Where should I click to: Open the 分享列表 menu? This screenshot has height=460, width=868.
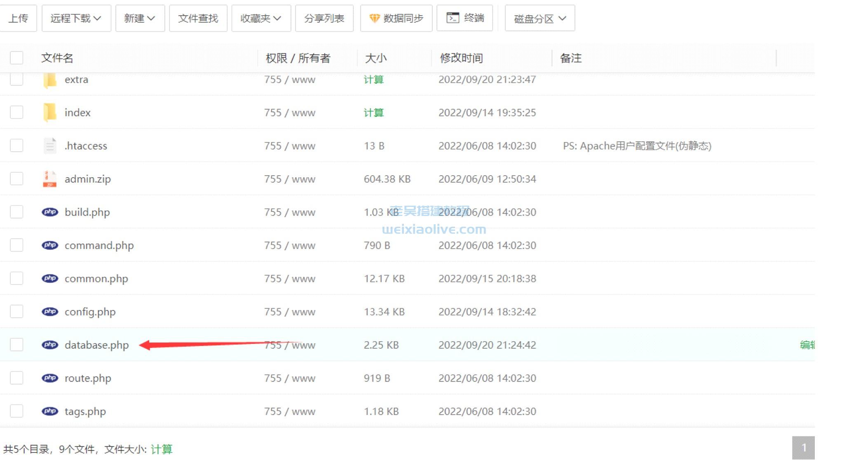coord(324,18)
